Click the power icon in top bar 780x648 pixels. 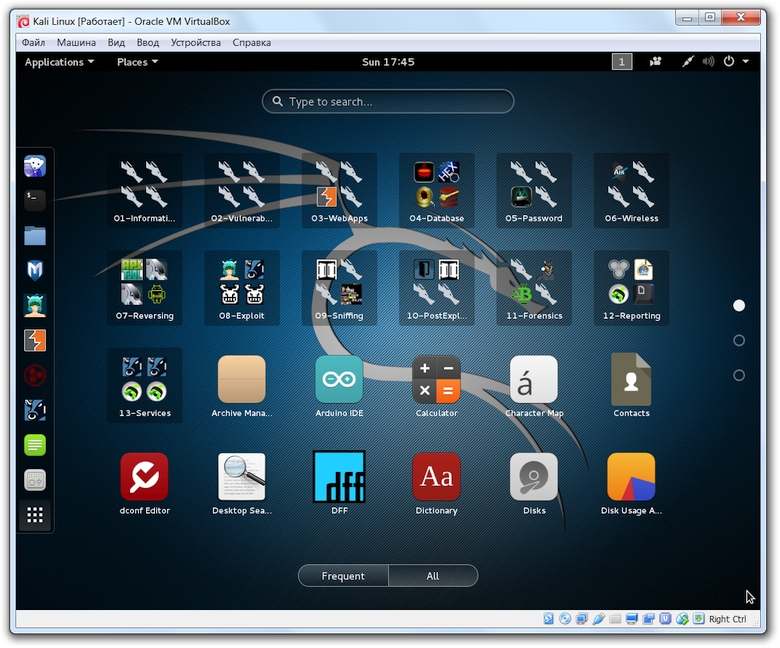[729, 62]
